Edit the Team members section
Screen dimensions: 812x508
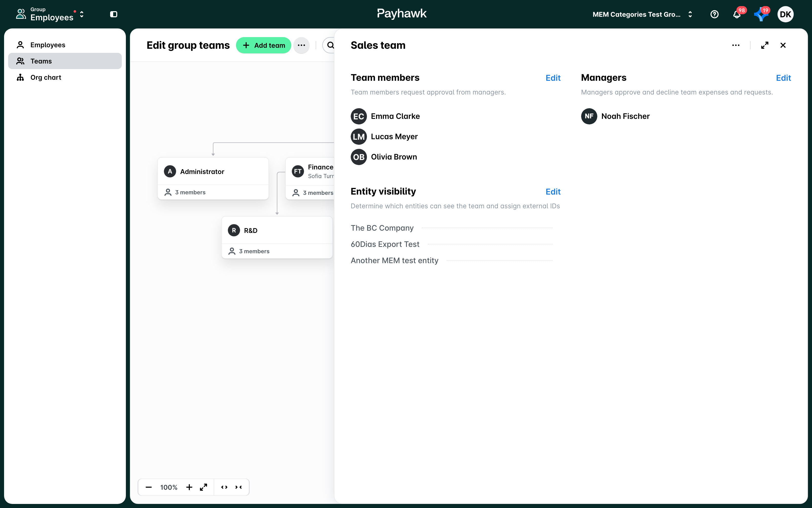click(x=553, y=78)
